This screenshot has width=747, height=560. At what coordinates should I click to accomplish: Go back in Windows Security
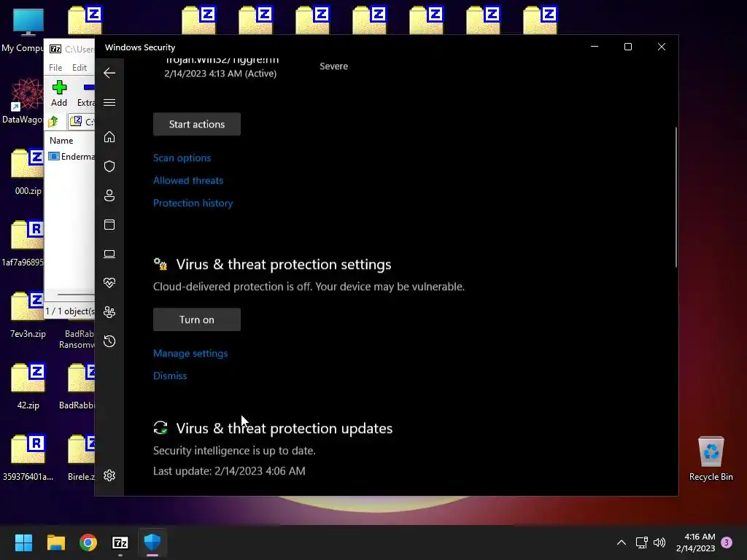(109, 73)
